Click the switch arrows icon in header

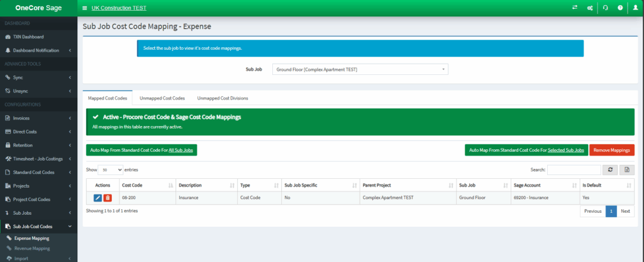tap(575, 8)
